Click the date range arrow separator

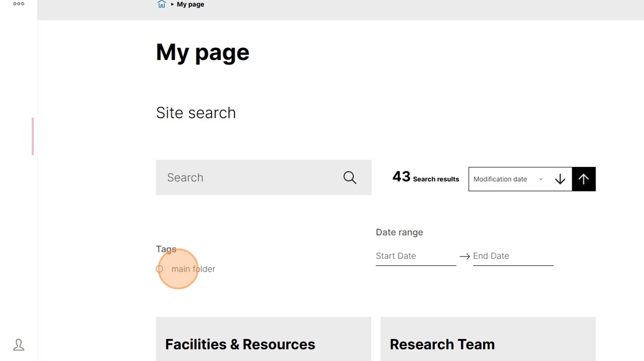pyautogui.click(x=465, y=256)
